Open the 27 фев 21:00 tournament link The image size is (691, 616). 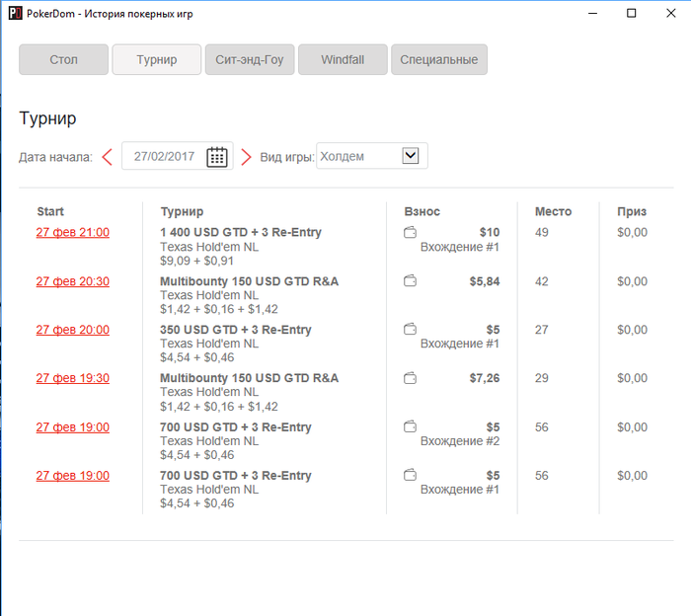pos(73,232)
